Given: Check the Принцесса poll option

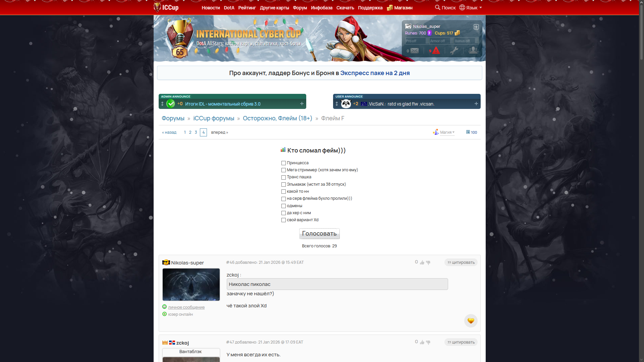Looking at the screenshot, I should (283, 163).
